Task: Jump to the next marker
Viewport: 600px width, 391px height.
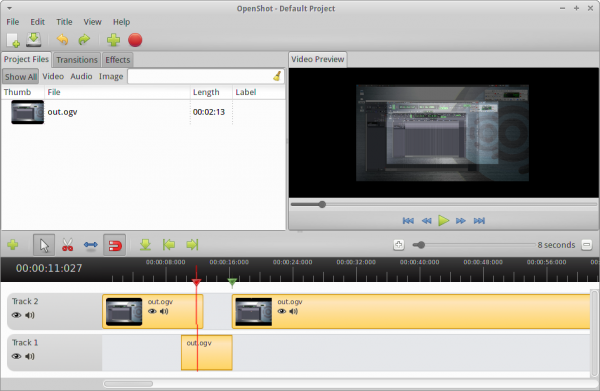Action: pos(192,245)
